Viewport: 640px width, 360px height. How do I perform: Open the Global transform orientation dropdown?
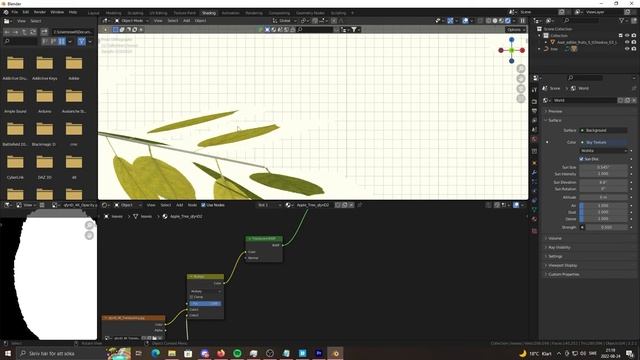(285, 20)
